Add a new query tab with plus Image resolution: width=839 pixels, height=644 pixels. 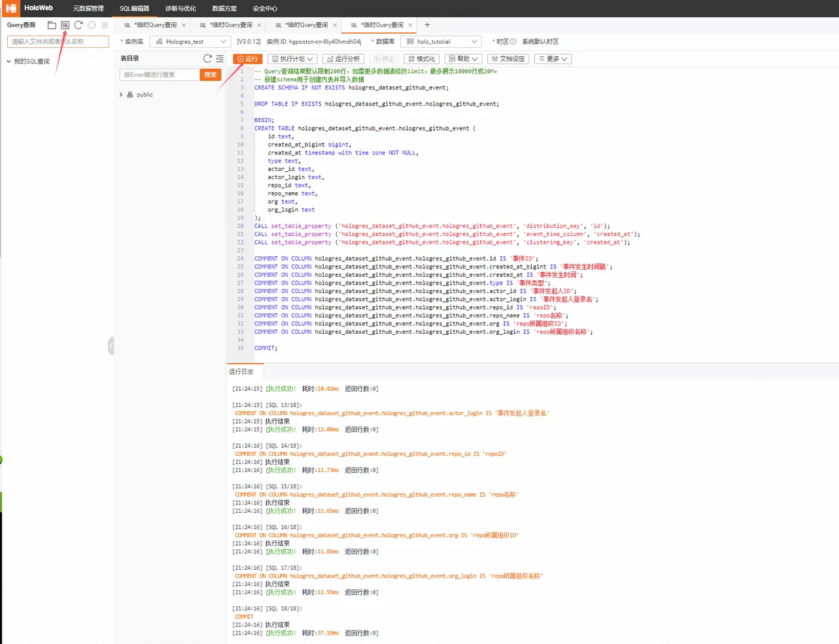point(427,25)
